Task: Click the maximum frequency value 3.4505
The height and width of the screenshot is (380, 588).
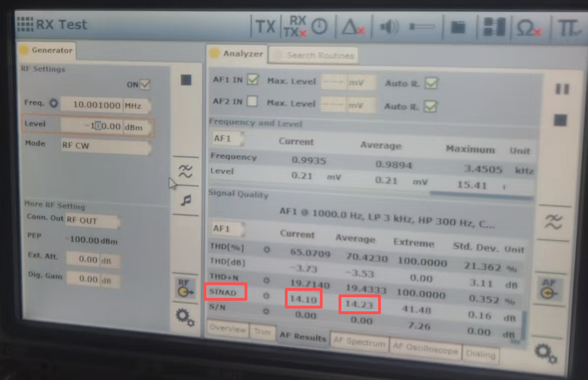Action: 483,169
